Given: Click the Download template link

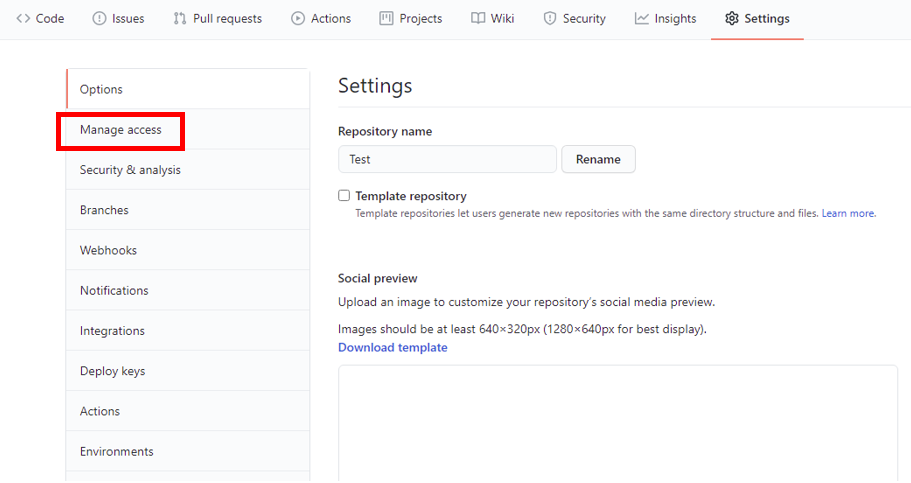Looking at the screenshot, I should pyautogui.click(x=392, y=348).
